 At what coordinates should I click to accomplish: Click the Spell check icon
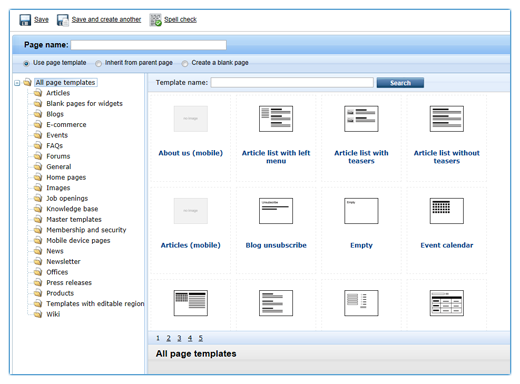(x=155, y=20)
